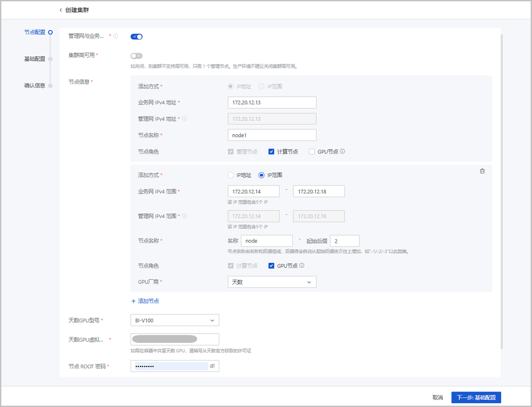Show the ROOT password with eye icon
The image size is (532, 407).
[x=212, y=366]
